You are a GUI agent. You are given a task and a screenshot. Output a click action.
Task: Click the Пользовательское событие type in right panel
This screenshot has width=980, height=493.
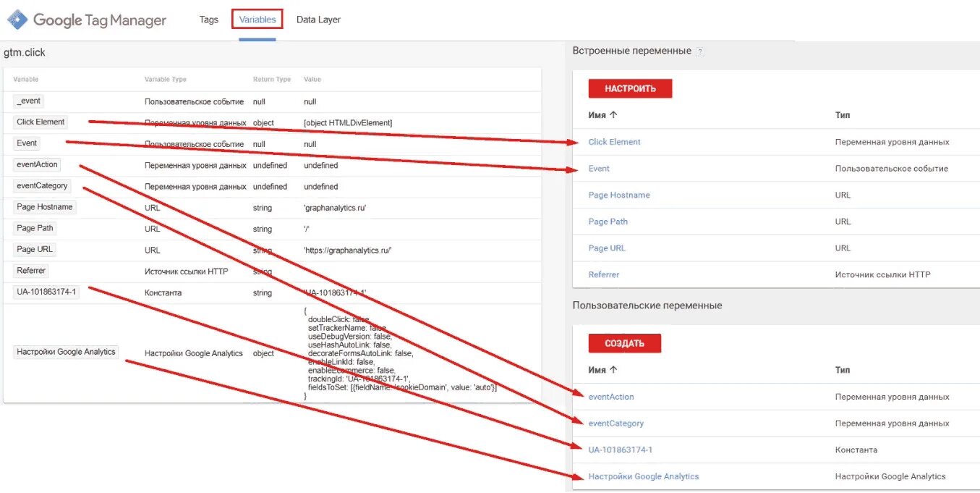[x=892, y=169]
